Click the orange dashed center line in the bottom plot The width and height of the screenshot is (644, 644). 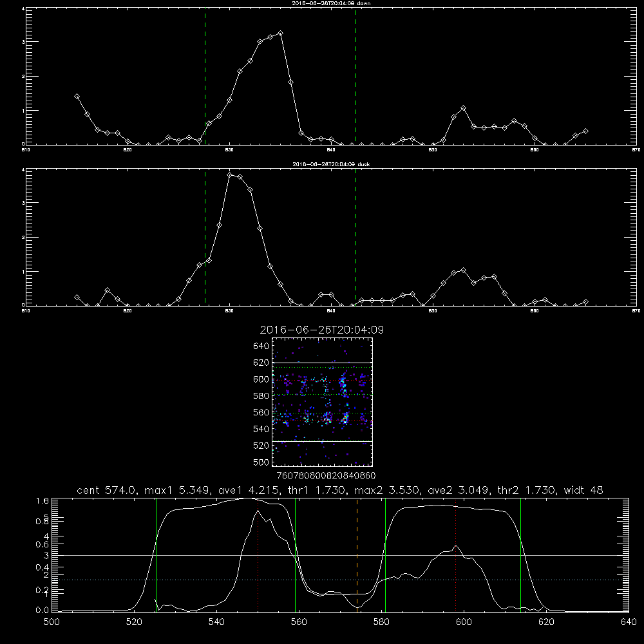(357, 554)
